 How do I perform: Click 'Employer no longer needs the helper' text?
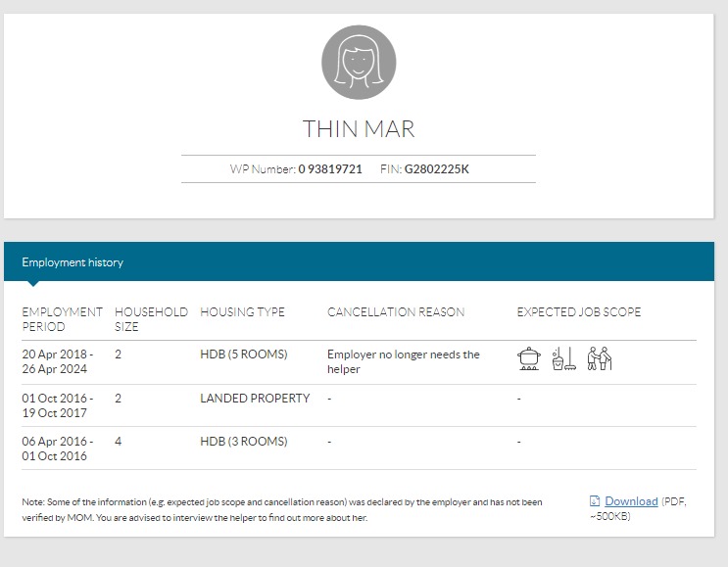pyautogui.click(x=403, y=361)
